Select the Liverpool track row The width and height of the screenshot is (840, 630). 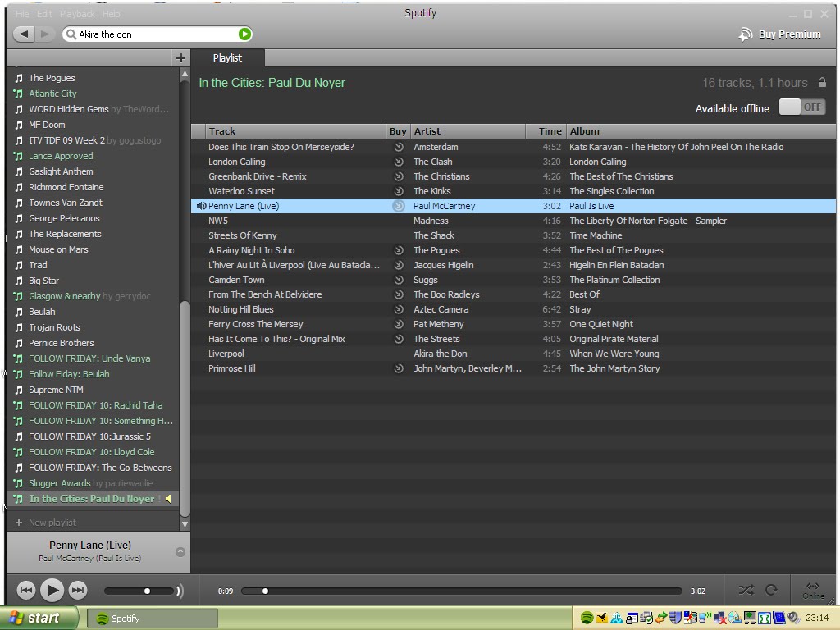pyautogui.click(x=514, y=354)
